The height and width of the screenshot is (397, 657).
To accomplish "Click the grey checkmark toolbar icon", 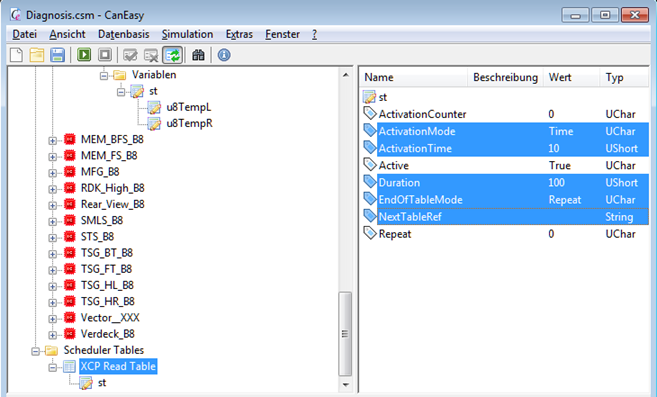I will (130, 55).
